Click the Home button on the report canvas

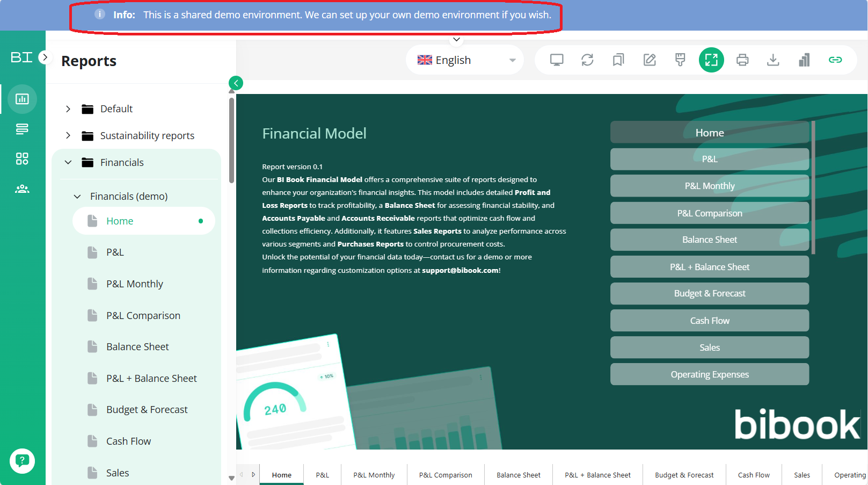click(x=710, y=132)
